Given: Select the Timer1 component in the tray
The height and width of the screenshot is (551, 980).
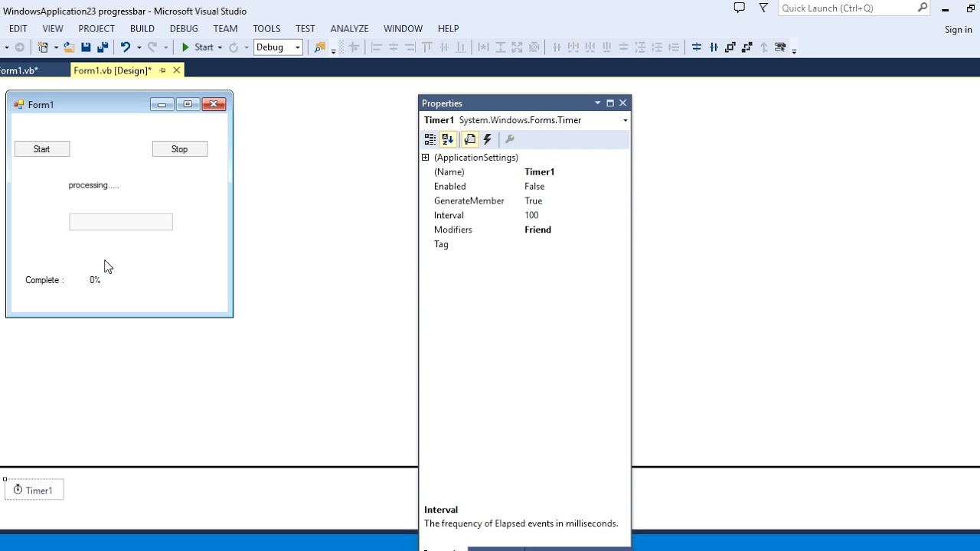Looking at the screenshot, I should tap(34, 490).
